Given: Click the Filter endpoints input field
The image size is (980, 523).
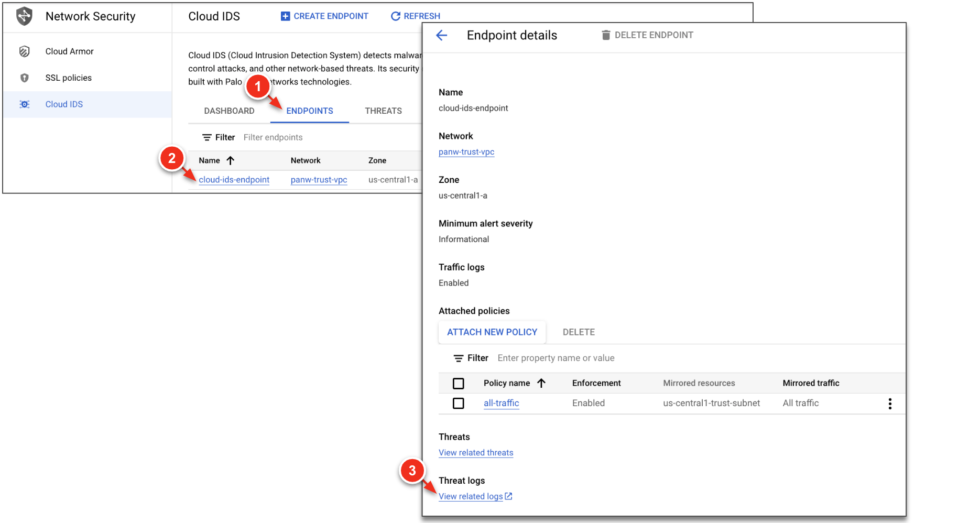Looking at the screenshot, I should pyautogui.click(x=314, y=137).
